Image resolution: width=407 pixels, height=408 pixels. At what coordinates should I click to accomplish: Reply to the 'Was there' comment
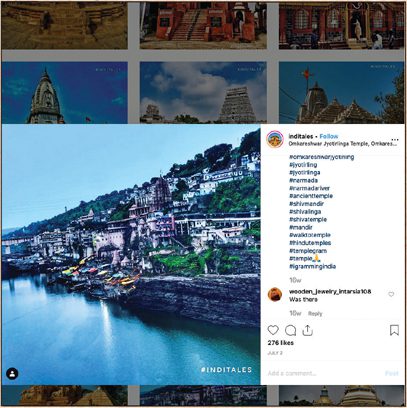point(315,313)
